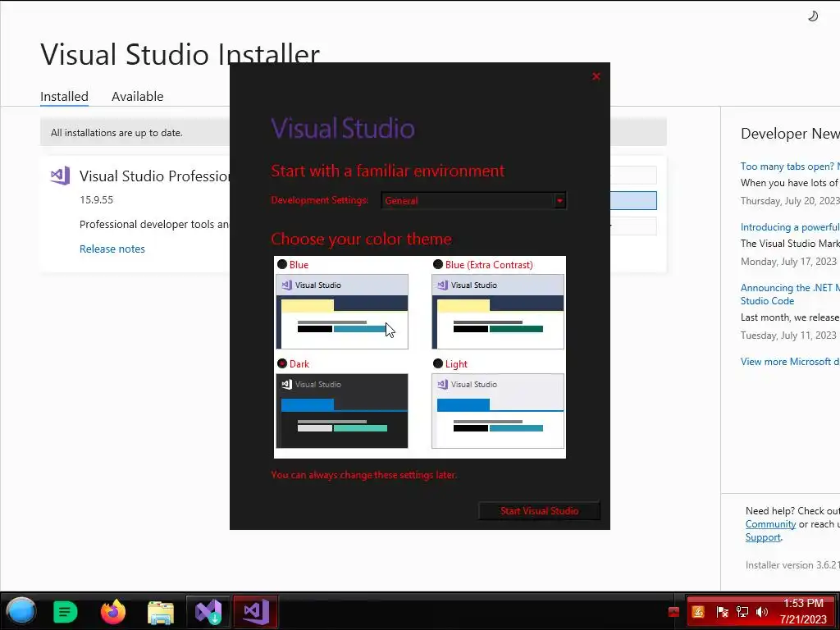Screen dimensions: 840x630
Task: Select the Dark color theme radio button
Action: [282, 363]
